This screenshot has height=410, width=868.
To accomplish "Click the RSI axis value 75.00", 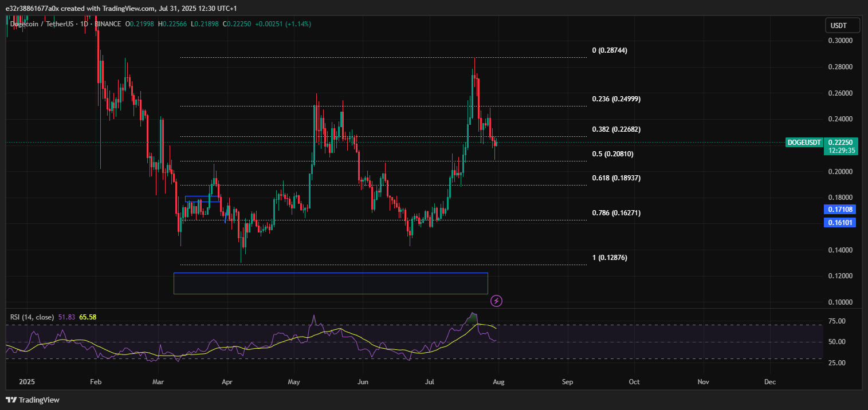I will pos(837,321).
